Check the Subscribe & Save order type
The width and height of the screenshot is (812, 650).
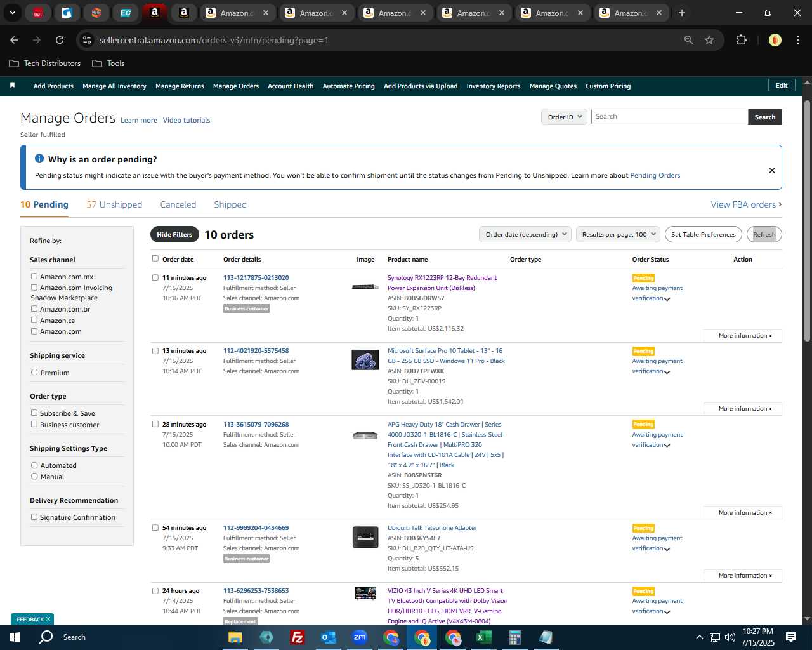[x=34, y=413]
